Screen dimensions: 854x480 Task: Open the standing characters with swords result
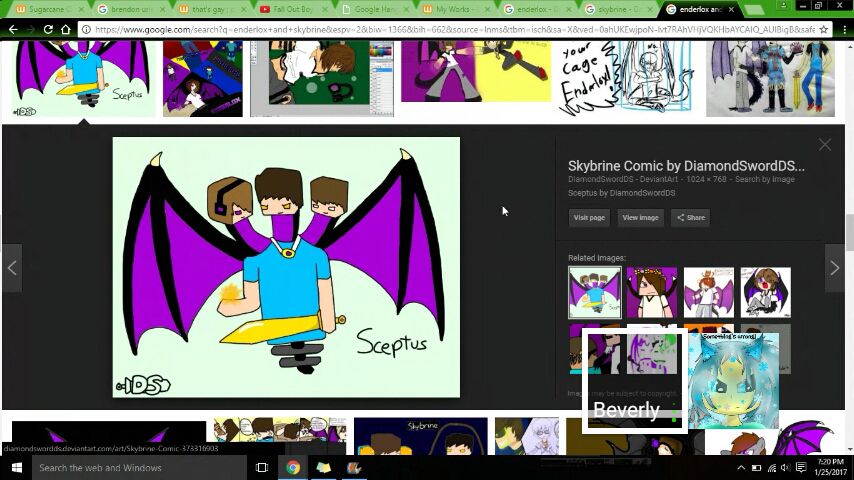point(770,78)
